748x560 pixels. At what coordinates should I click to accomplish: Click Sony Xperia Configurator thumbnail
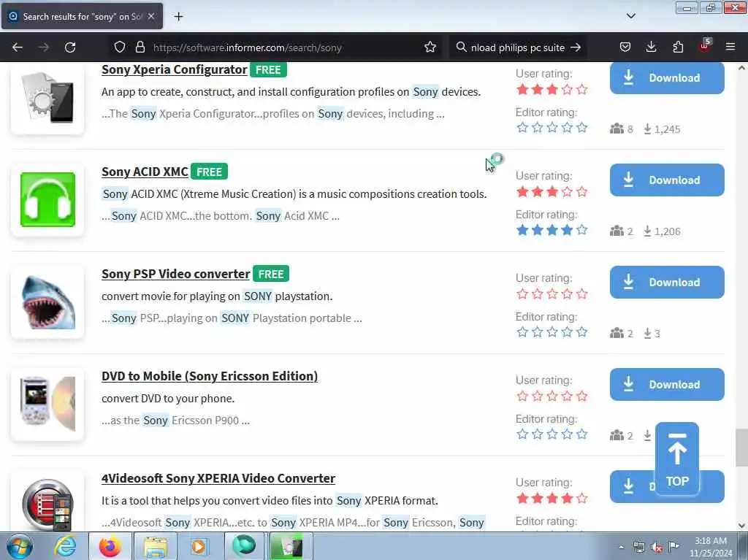click(x=47, y=98)
